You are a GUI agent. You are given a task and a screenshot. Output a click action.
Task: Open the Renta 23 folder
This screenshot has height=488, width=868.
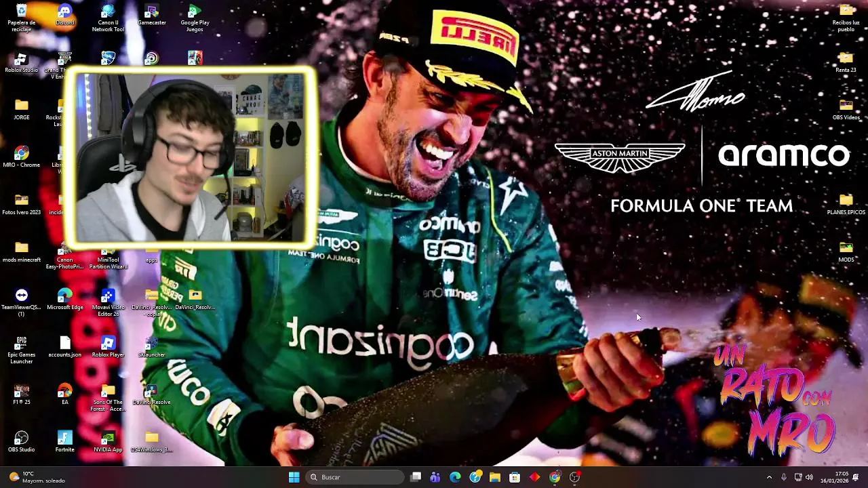[x=846, y=62]
